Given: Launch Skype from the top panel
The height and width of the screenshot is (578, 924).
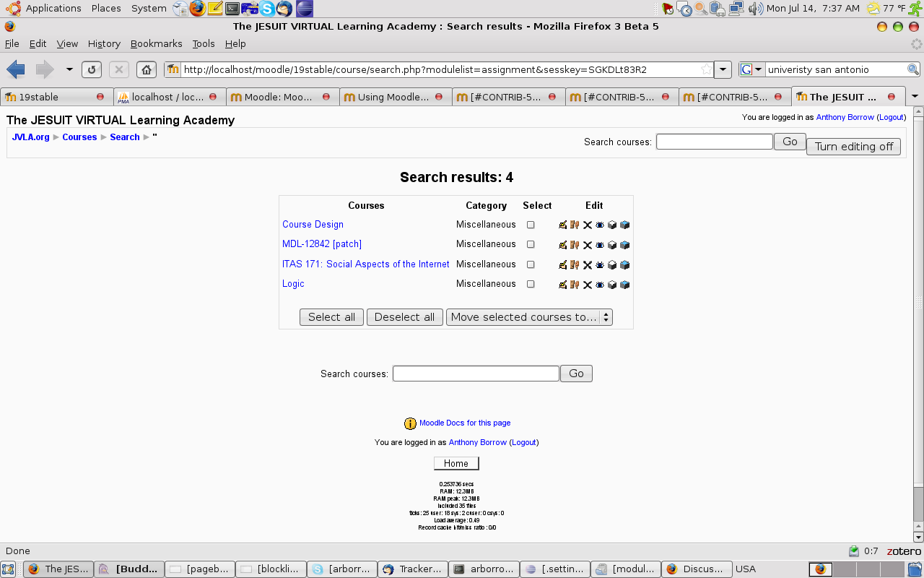Looking at the screenshot, I should 268,9.
